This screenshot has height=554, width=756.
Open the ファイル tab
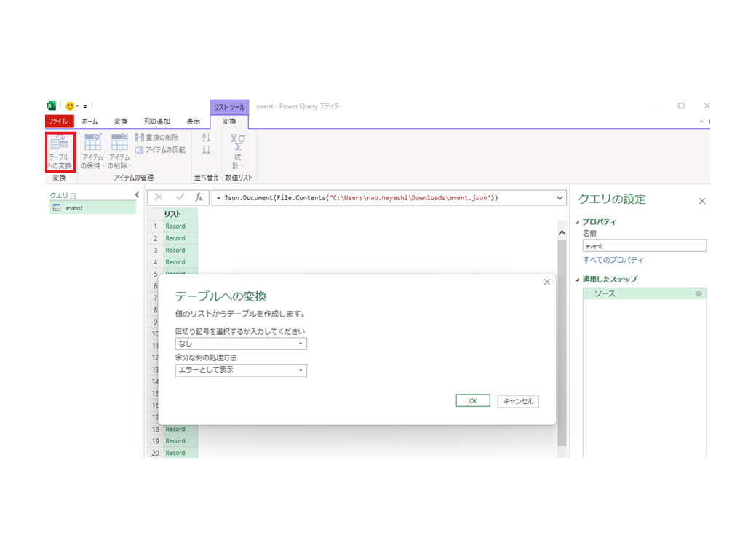click(x=59, y=122)
